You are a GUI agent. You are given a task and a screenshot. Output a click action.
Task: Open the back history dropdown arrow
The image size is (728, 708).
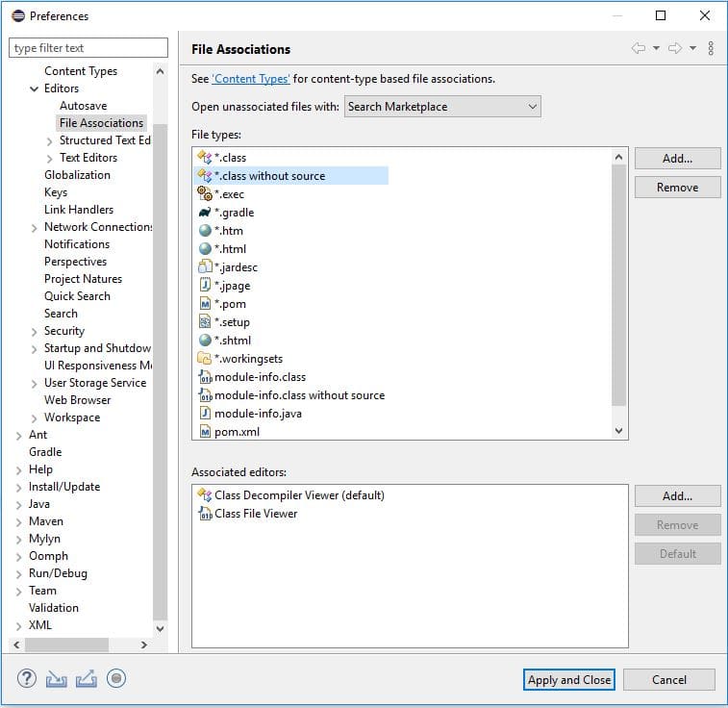(656, 48)
